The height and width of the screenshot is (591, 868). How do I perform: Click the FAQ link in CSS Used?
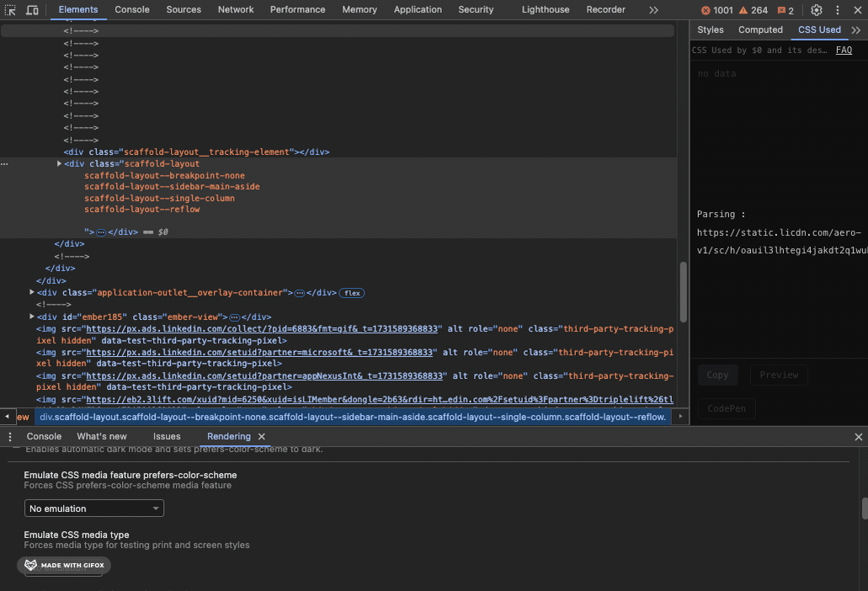click(844, 51)
